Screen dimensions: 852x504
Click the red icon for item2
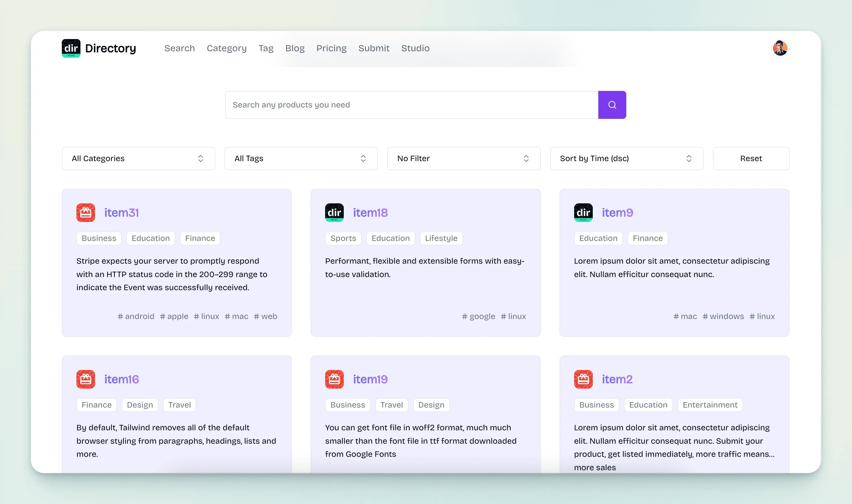coord(583,379)
